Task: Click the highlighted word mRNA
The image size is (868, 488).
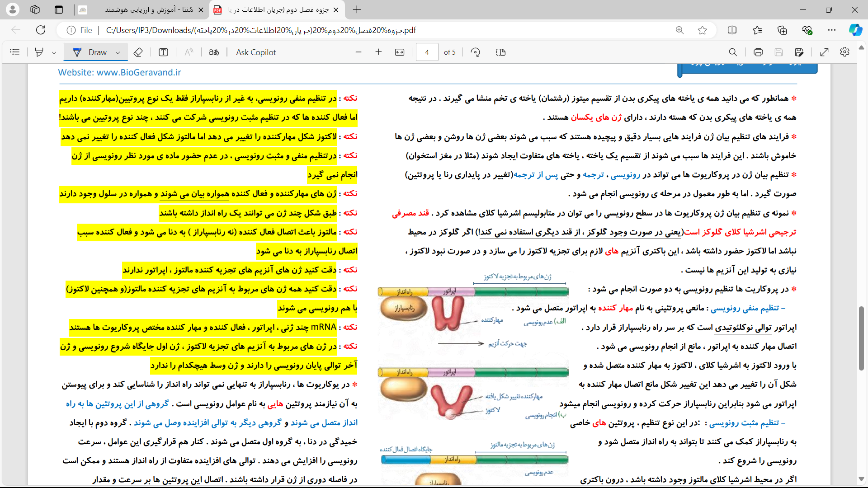Action: (324, 327)
